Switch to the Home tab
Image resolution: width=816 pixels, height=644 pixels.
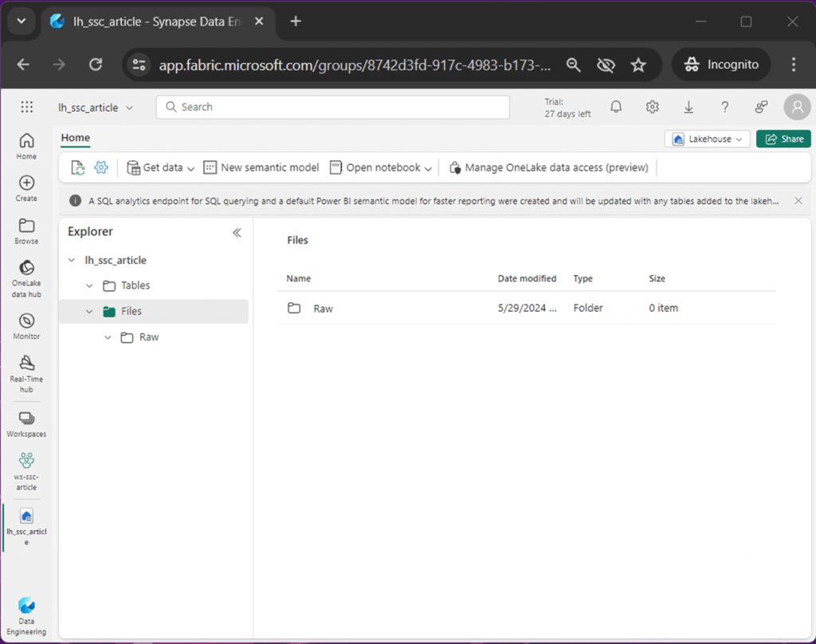tap(75, 138)
